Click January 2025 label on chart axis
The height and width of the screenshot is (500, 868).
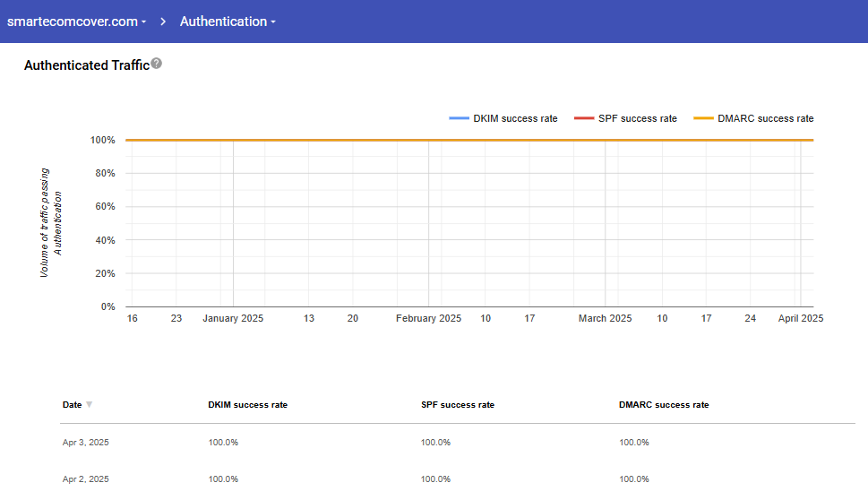click(233, 318)
